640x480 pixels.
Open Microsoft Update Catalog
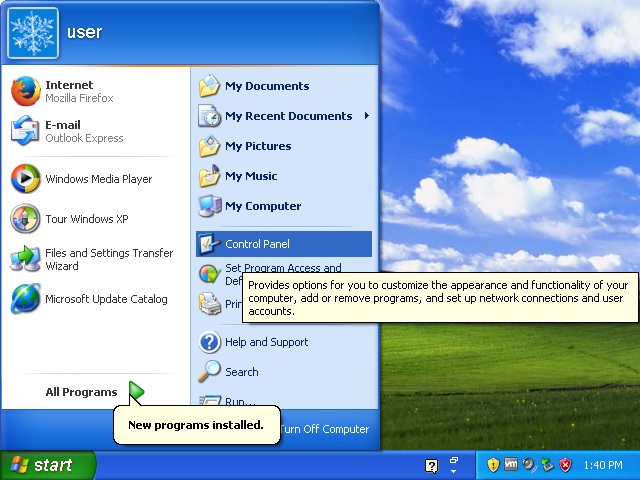(x=106, y=299)
